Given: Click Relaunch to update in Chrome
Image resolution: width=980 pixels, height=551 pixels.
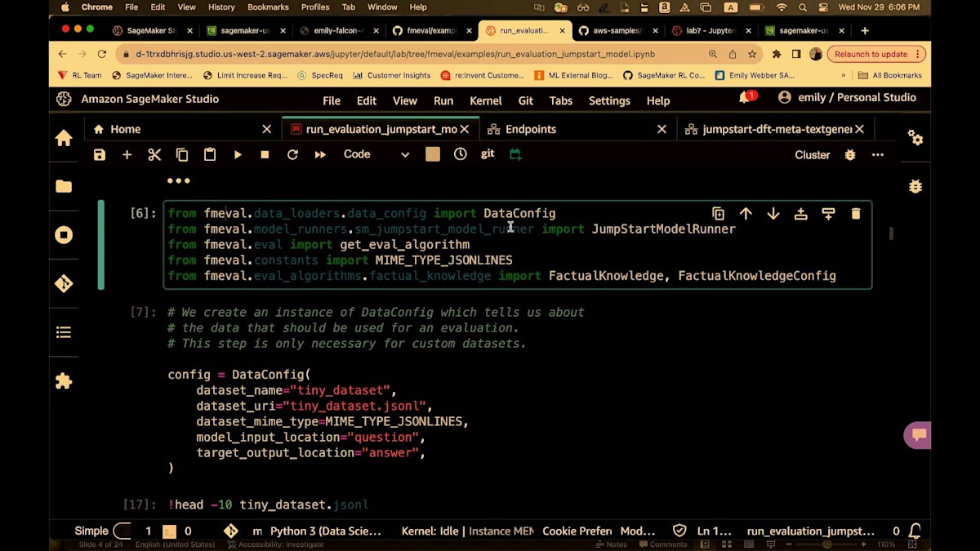Looking at the screenshot, I should [875, 54].
